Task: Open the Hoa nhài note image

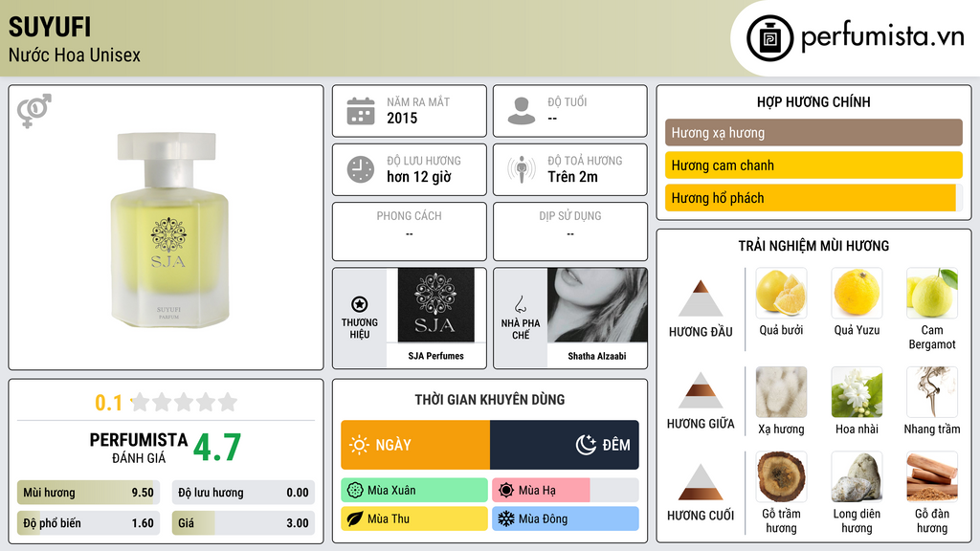Action: tap(857, 391)
